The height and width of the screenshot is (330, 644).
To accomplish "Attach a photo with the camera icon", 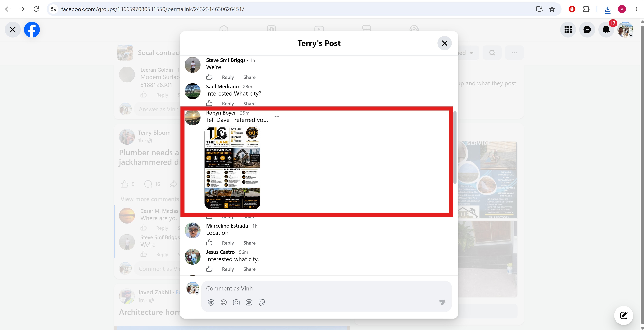I will click(x=236, y=303).
